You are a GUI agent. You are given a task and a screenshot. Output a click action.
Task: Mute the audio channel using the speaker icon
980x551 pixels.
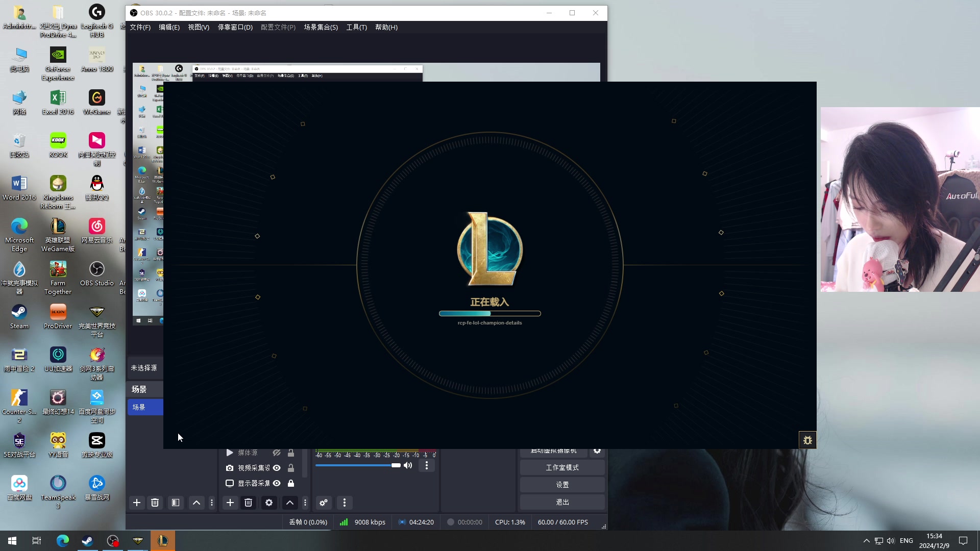click(408, 465)
